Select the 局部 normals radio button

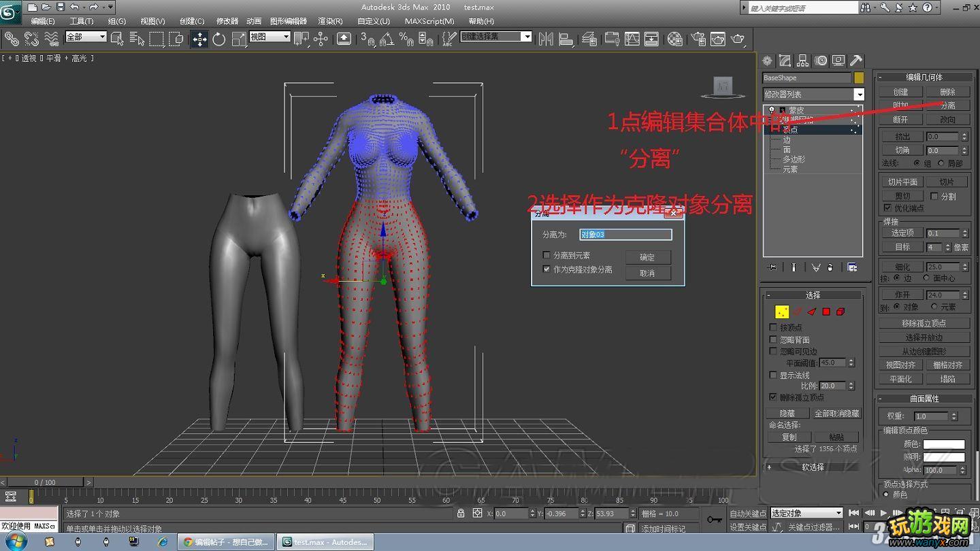coord(941,163)
